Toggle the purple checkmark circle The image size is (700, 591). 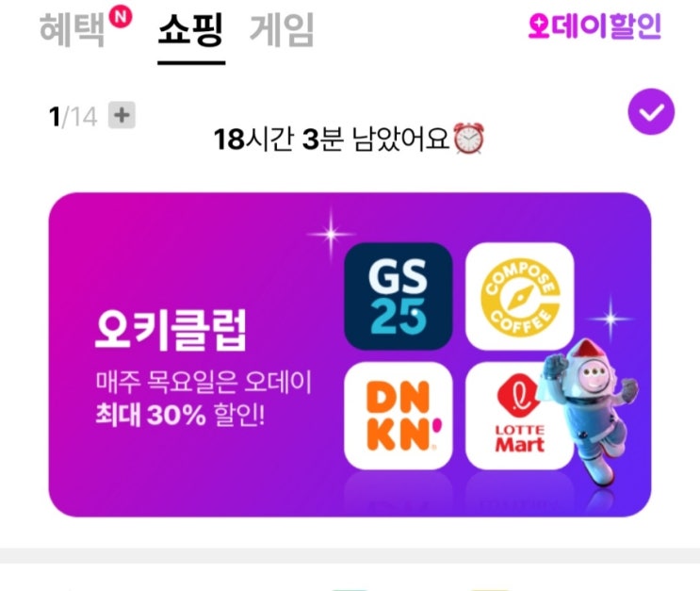pos(651,111)
